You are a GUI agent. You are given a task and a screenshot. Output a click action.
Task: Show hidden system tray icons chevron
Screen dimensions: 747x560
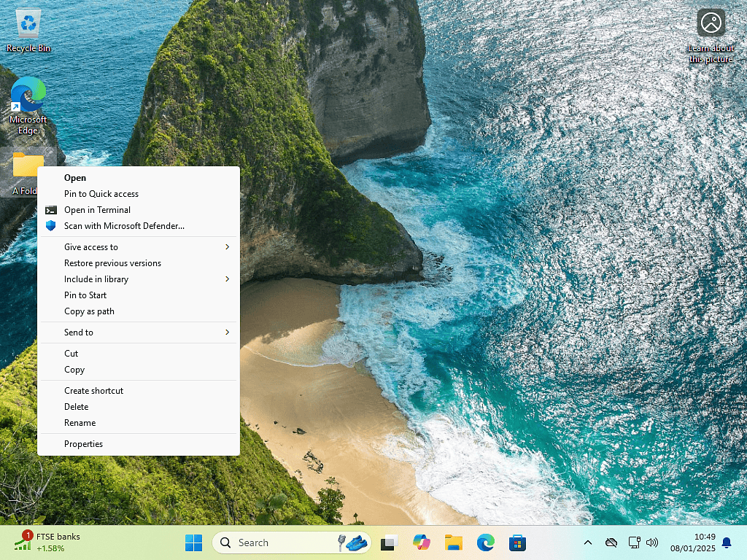[x=588, y=542]
